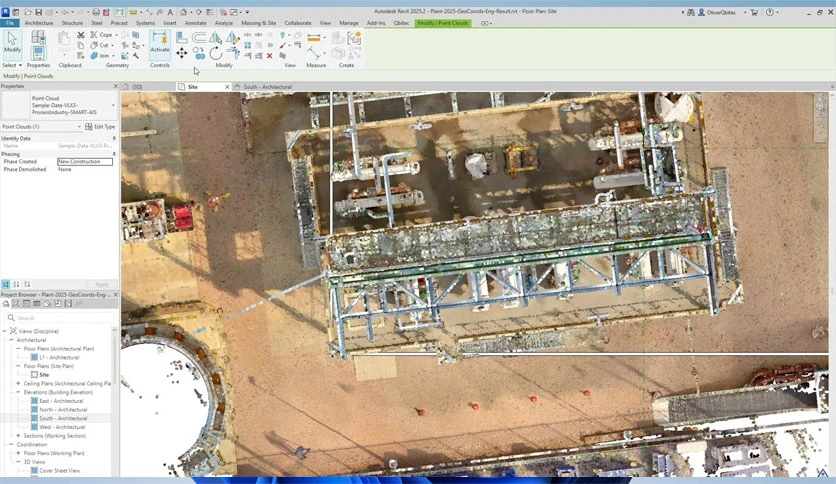Open the Join geometry dropdown arrow
Viewport: 836px width, 484px height.
click(113, 55)
